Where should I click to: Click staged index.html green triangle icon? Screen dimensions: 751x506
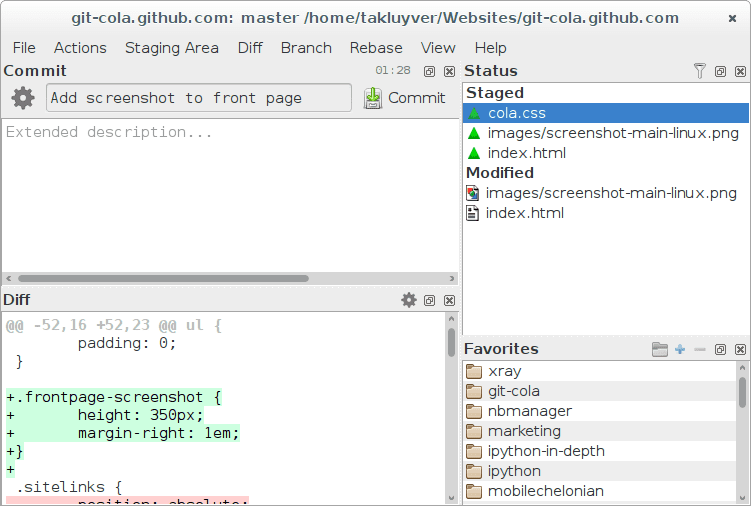[x=474, y=153]
